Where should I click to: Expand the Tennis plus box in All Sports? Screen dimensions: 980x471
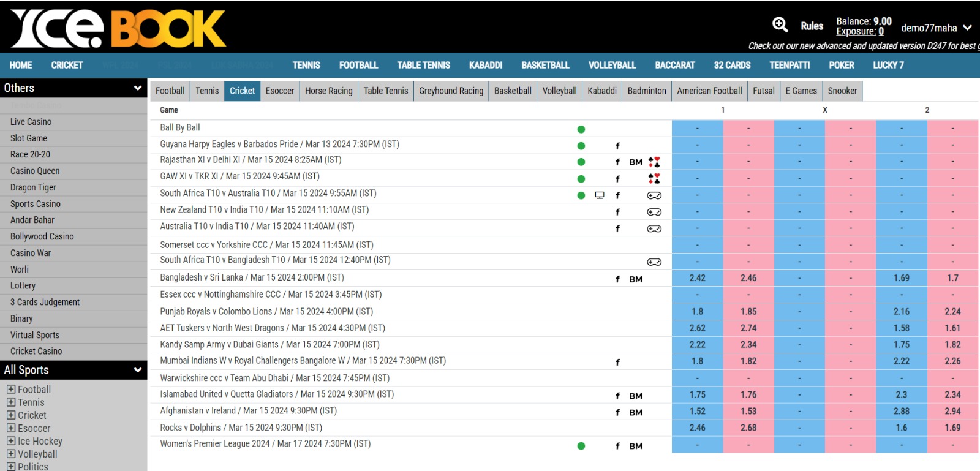[11, 402]
